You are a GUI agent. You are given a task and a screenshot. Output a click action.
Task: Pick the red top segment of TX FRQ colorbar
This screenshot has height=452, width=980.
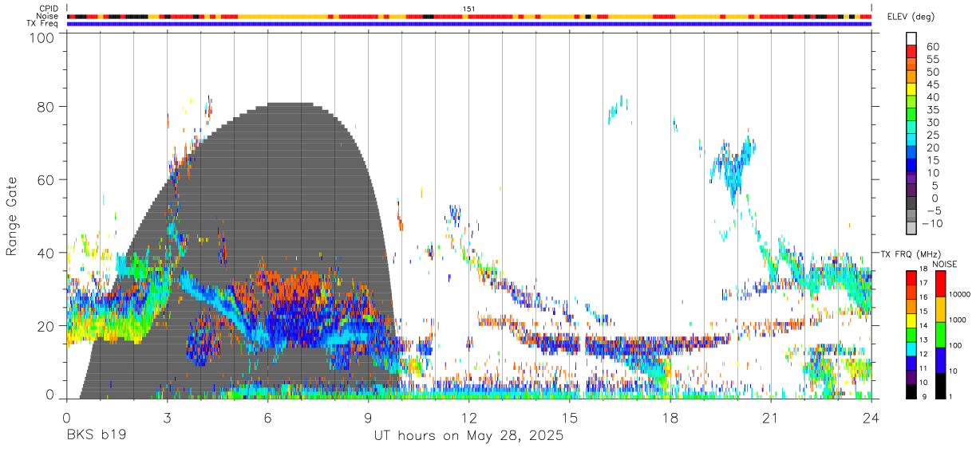point(911,277)
